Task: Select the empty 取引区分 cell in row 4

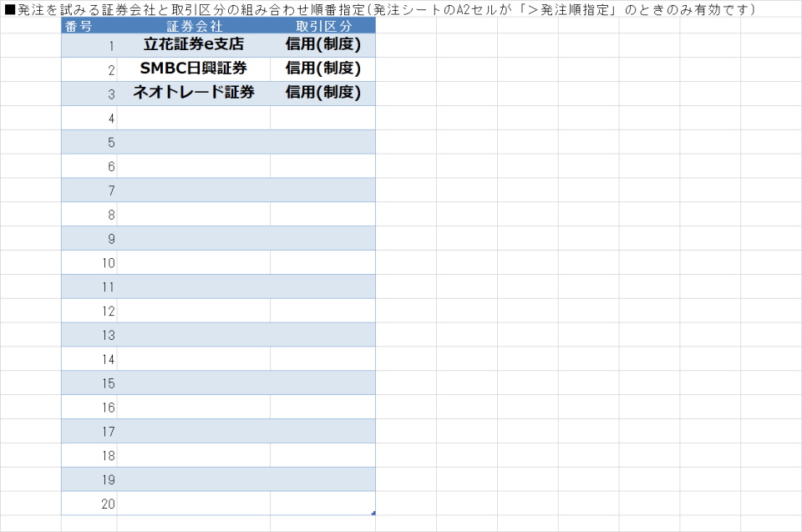Action: (322, 118)
